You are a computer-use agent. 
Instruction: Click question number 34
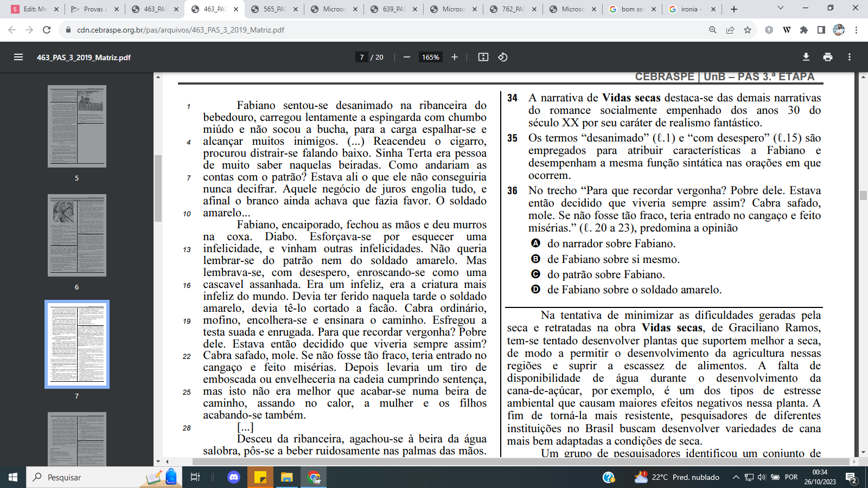513,98
